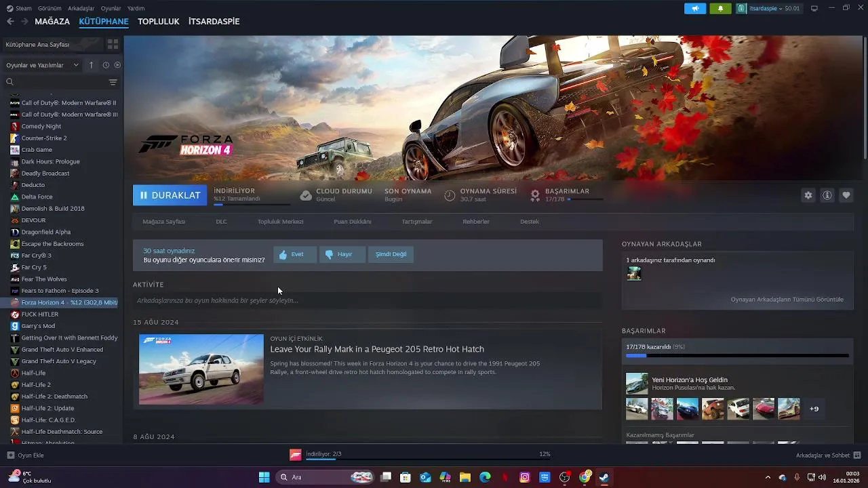Open downloads bar at the bottom
Viewport: 868px width, 488px height.
[420, 455]
